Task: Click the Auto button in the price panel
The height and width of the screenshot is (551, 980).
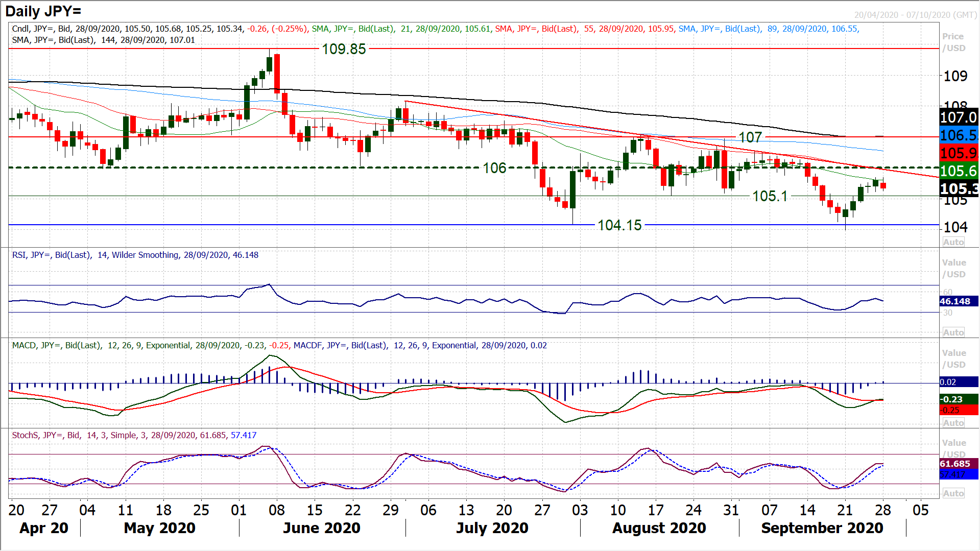Action: click(x=953, y=242)
